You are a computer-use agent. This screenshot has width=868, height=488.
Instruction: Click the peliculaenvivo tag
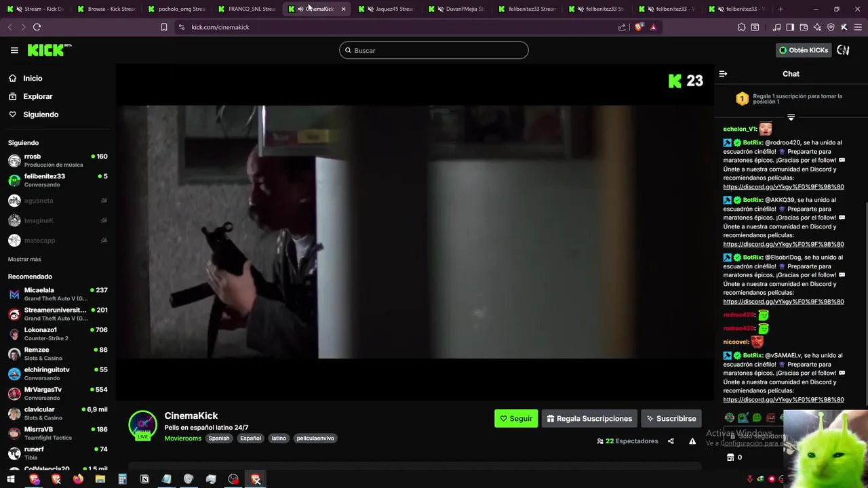(x=315, y=439)
